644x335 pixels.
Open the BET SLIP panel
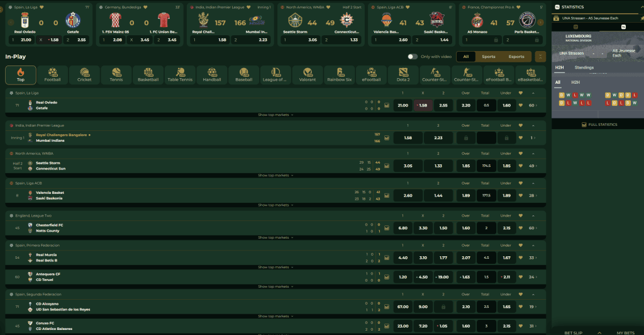574,332
